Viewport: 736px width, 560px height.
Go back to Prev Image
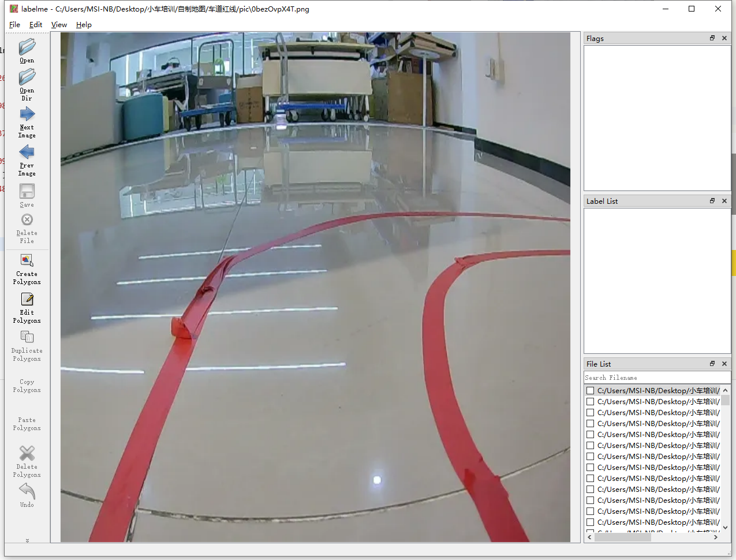(27, 152)
